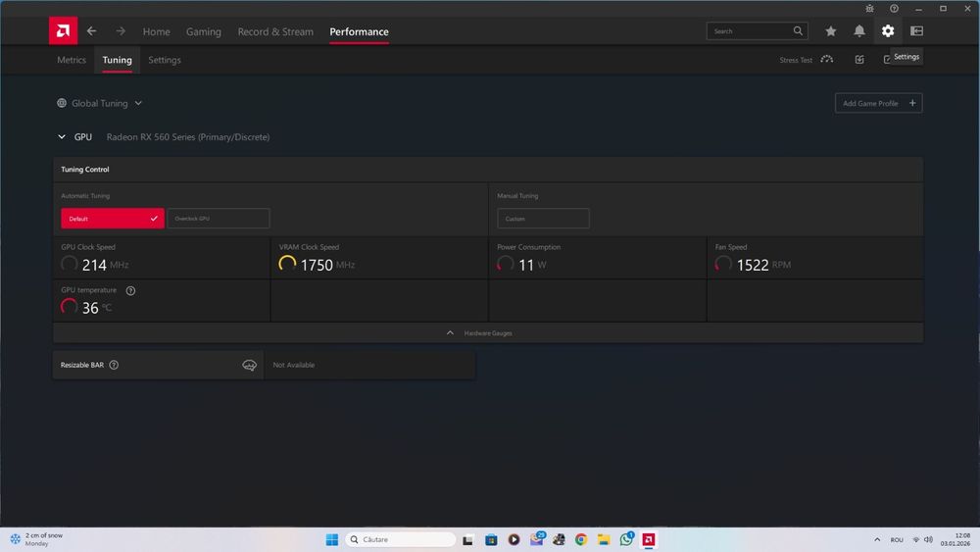This screenshot has width=980, height=552.
Task: Click AMD Software taskbar icon
Action: tap(649, 539)
